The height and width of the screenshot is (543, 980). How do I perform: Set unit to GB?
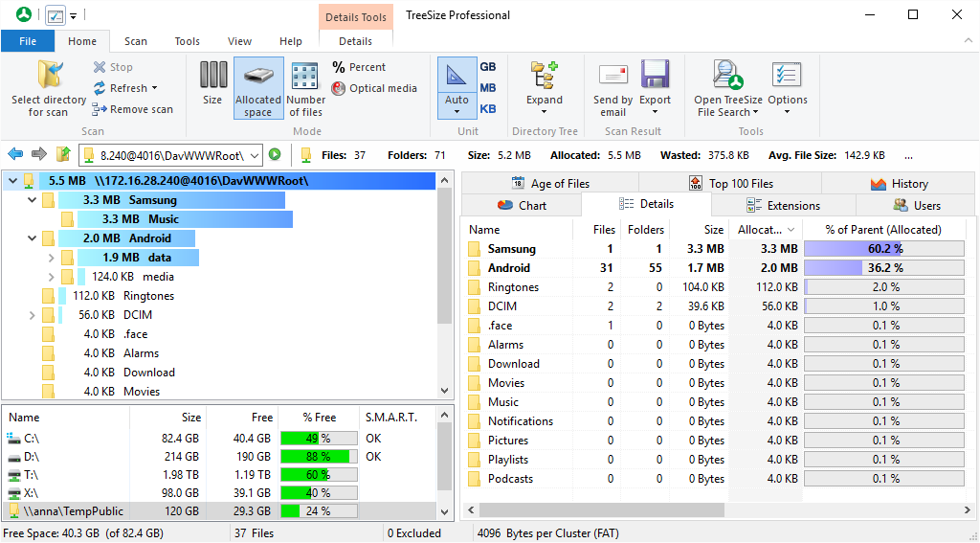tap(487, 67)
